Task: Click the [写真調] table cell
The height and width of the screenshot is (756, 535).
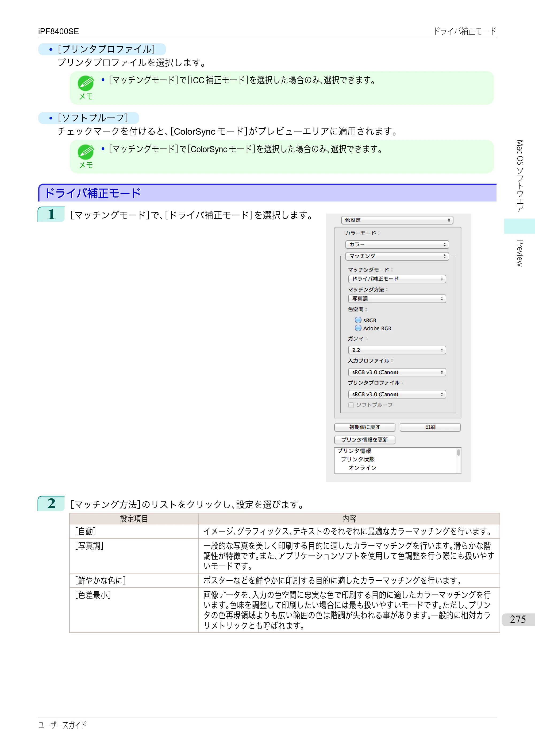Action: (134, 556)
